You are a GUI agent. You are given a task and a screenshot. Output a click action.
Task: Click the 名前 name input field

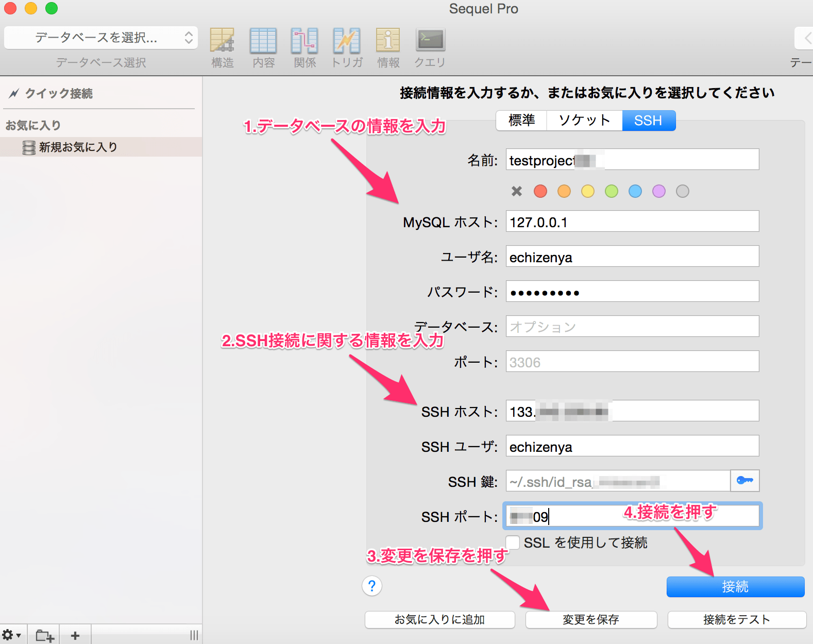coord(632,160)
